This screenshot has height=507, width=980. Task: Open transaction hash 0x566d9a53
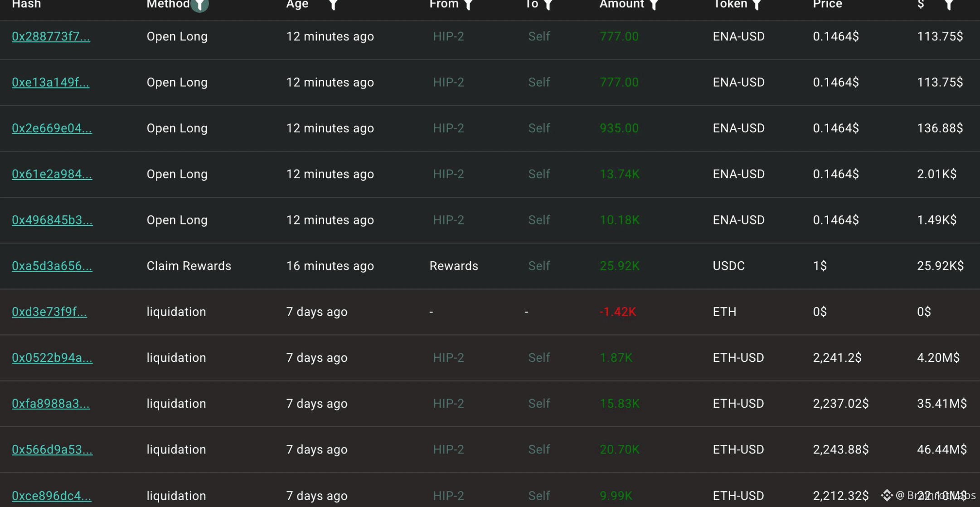click(x=52, y=449)
